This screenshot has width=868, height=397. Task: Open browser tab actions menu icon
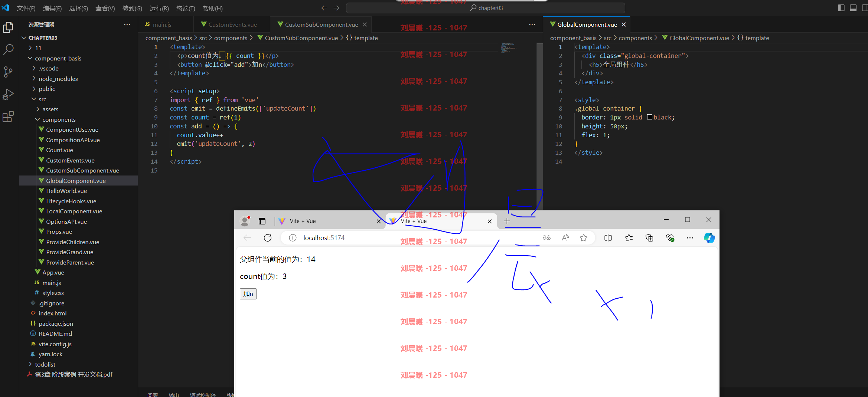262,221
